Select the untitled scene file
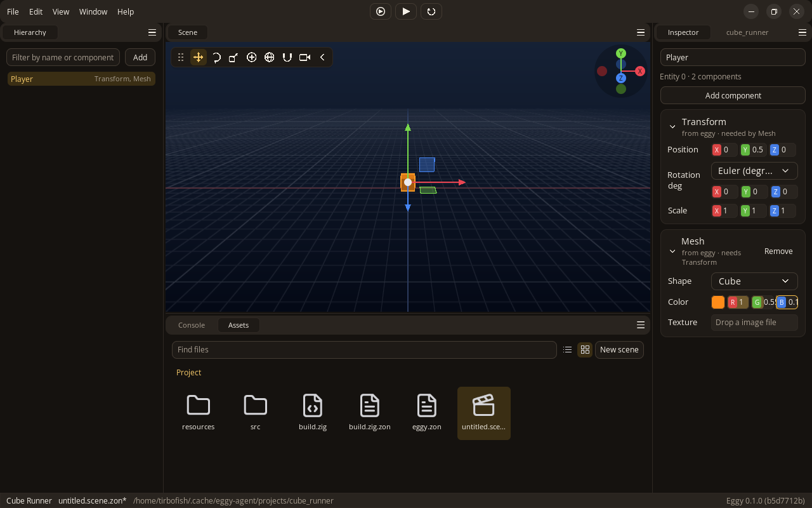 tap(484, 413)
